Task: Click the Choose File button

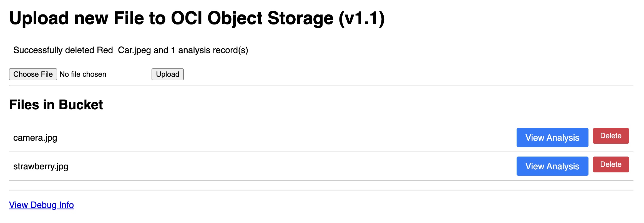Action: pos(33,74)
